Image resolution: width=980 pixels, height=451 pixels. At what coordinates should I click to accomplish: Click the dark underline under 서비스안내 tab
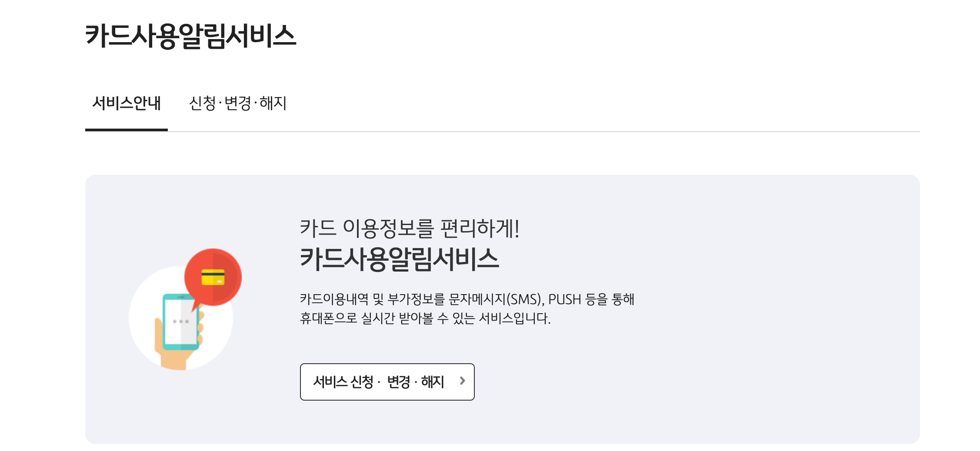[x=127, y=129]
